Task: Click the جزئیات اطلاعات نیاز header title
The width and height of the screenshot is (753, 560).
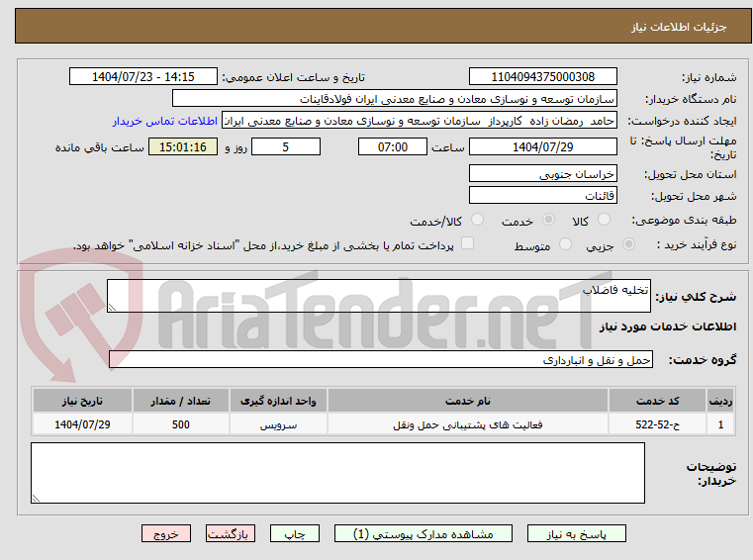Action: [679, 27]
